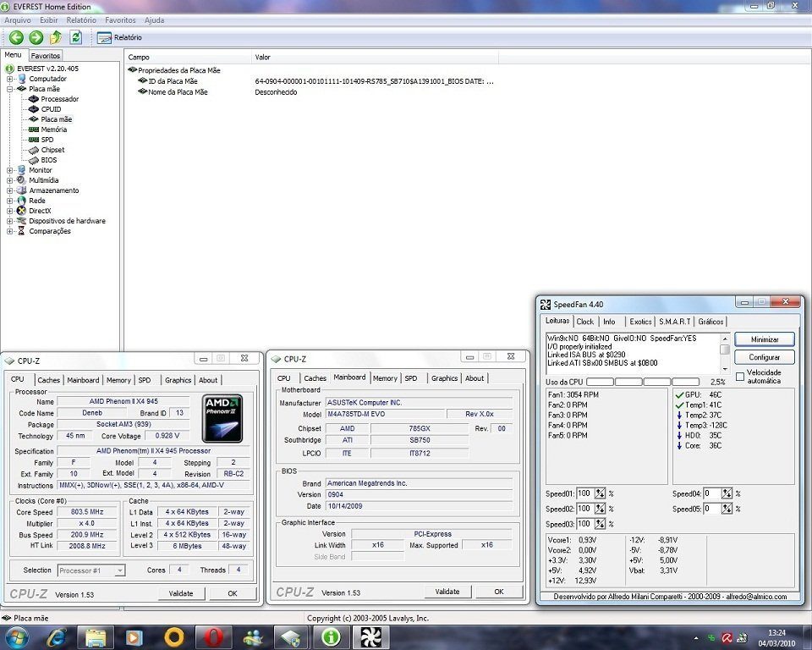
Task: Expand the DirectX tree node
Action: click(10, 211)
